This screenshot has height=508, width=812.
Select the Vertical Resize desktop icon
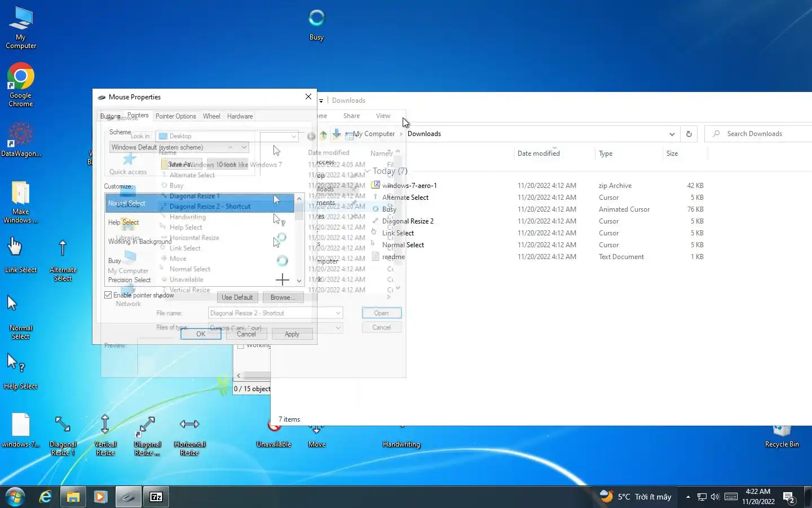tap(105, 435)
